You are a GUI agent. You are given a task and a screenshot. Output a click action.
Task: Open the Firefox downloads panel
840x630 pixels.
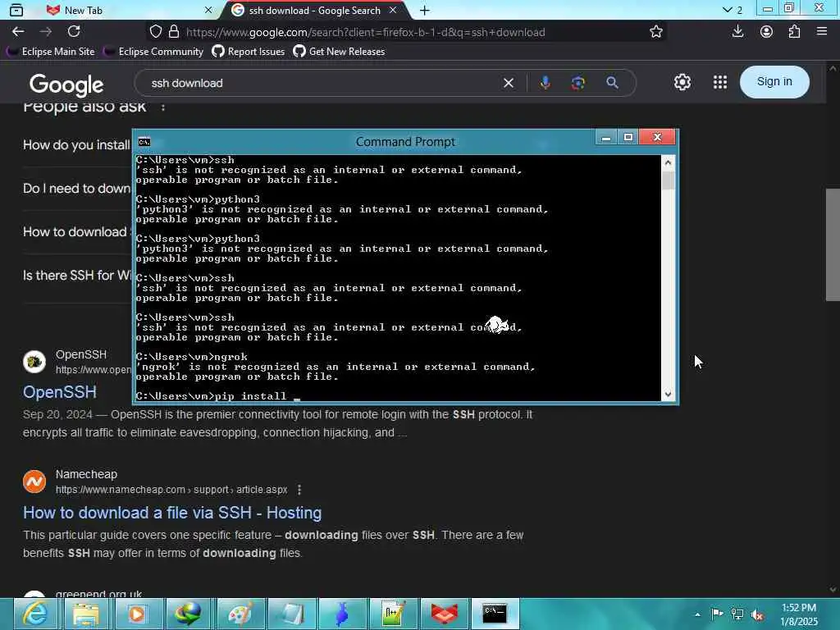point(737,32)
